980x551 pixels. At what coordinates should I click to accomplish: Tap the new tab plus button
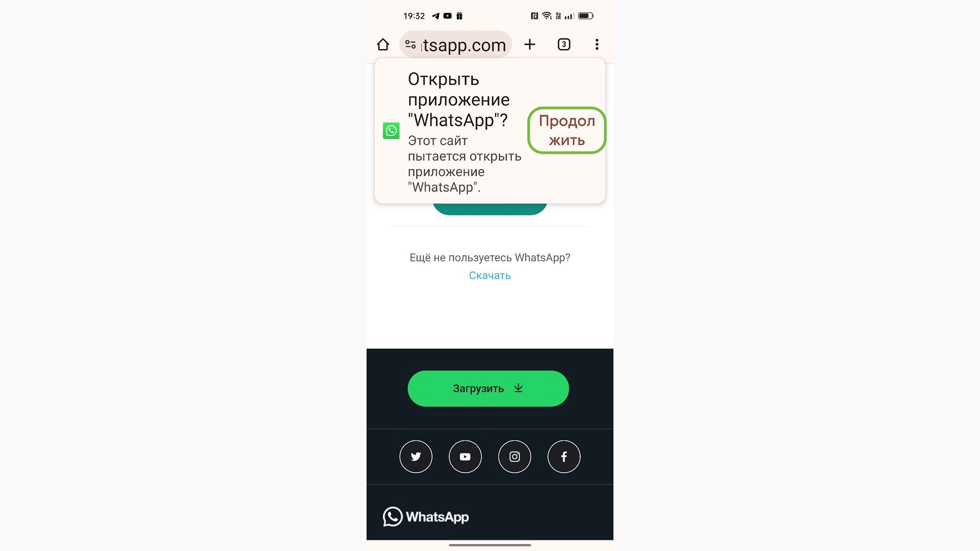point(530,44)
